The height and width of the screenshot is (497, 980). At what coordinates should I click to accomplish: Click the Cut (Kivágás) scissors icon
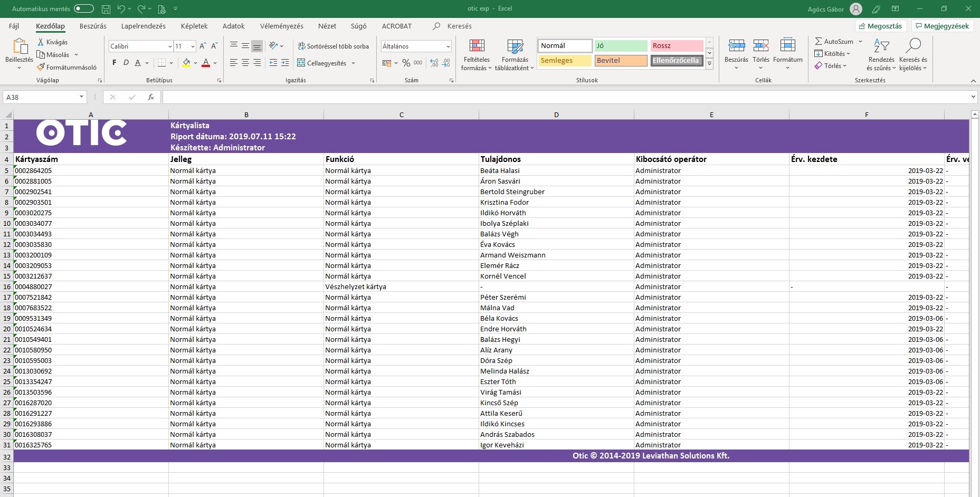[41, 42]
